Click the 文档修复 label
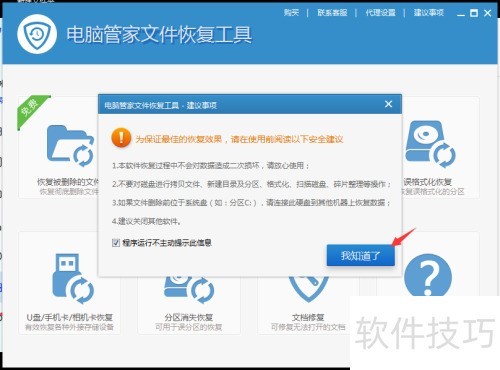 308,317
